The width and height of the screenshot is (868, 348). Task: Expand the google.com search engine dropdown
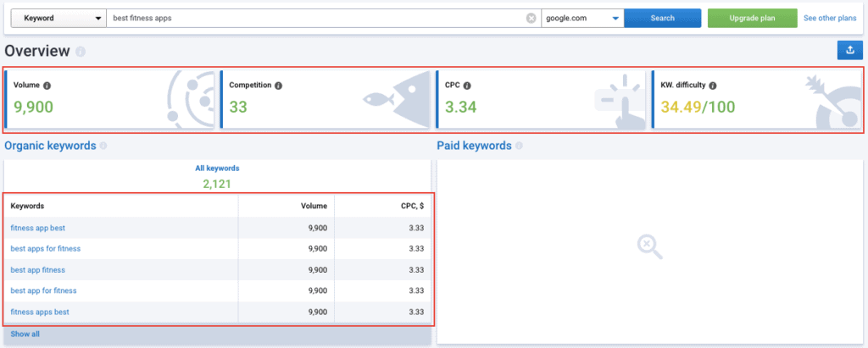[x=582, y=18]
